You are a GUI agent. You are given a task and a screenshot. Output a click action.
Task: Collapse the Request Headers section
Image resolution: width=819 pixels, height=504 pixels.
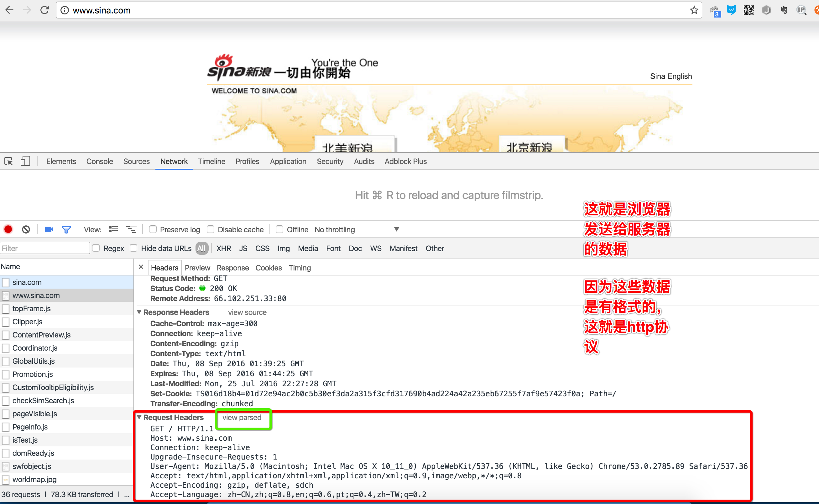pyautogui.click(x=139, y=417)
